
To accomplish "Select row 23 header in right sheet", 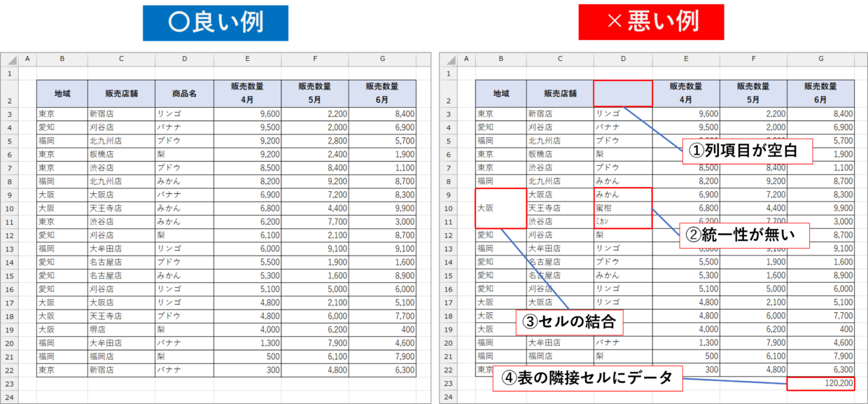I will pos(448,383).
